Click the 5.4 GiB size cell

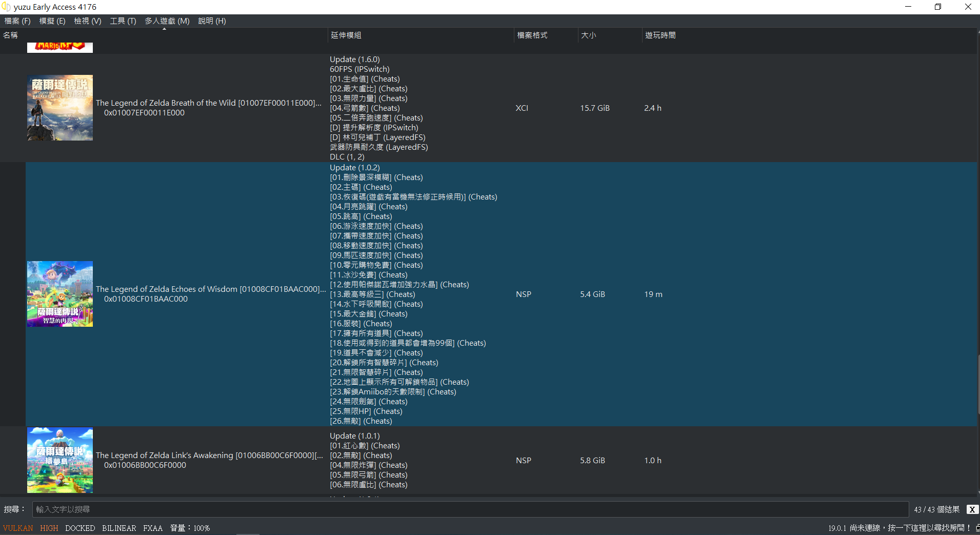pos(593,294)
